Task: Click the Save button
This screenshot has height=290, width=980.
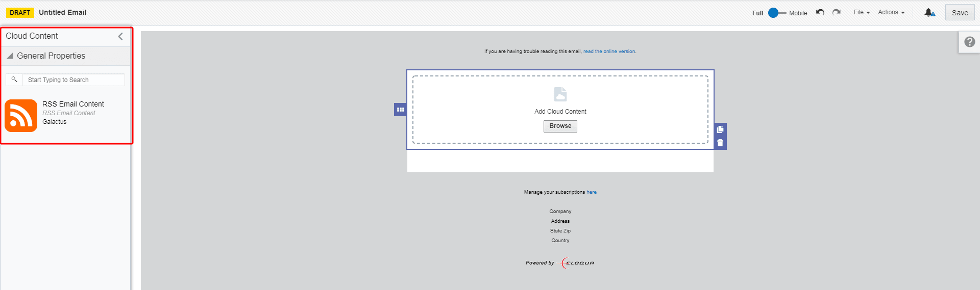Action: click(x=960, y=13)
